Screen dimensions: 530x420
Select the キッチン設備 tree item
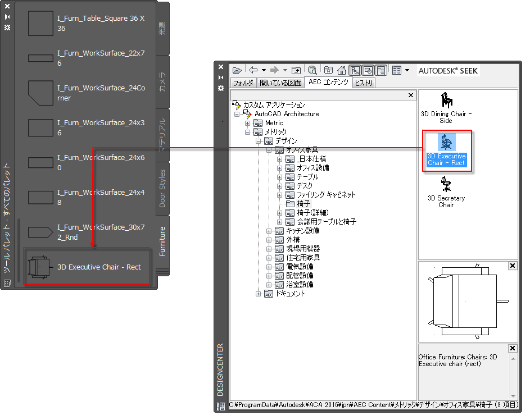point(303,231)
